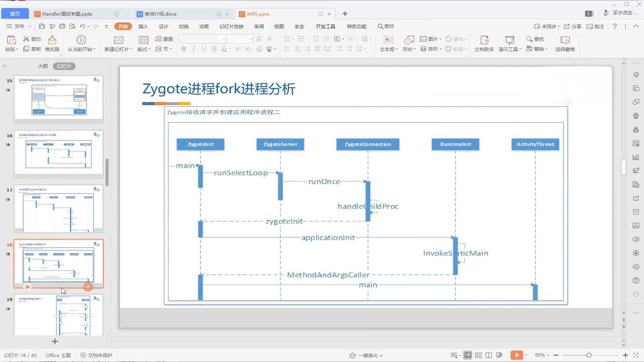The image size is (644, 362).
Task: Toggle Underline formatting
Action: (x=204, y=49)
